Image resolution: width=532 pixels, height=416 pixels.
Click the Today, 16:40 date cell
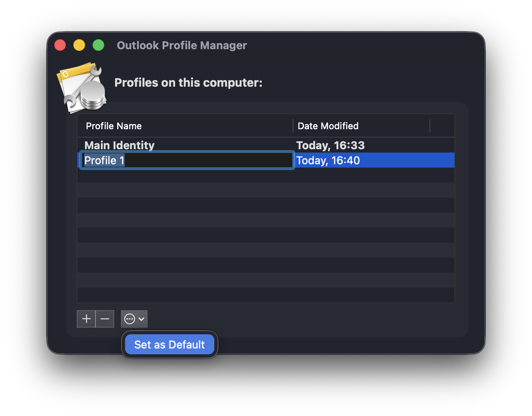(328, 160)
